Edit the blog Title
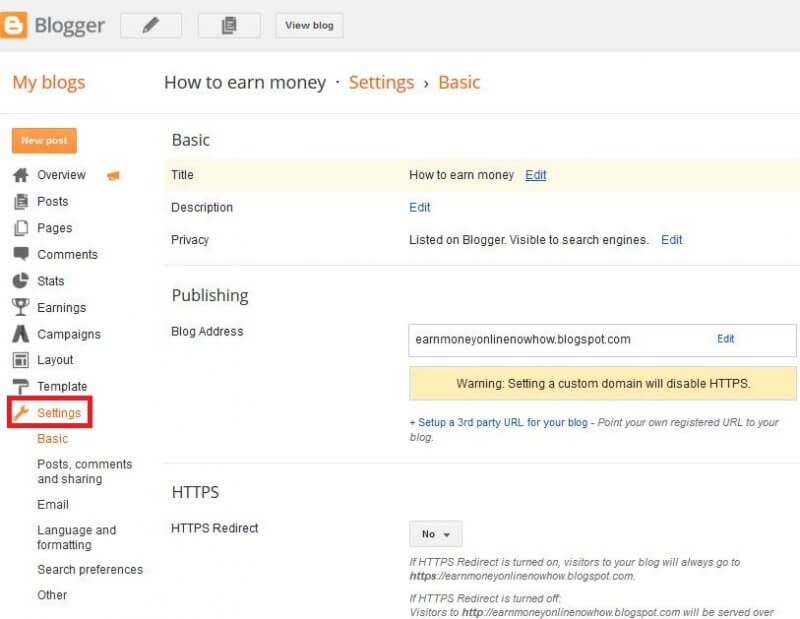This screenshot has width=800, height=619. (536, 175)
